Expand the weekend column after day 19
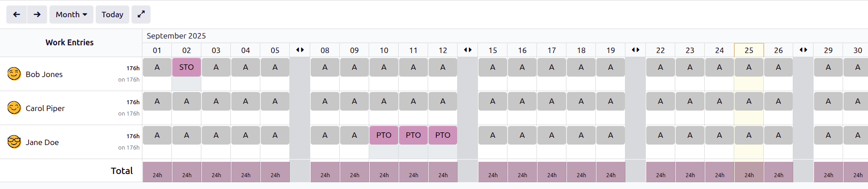 (635, 50)
